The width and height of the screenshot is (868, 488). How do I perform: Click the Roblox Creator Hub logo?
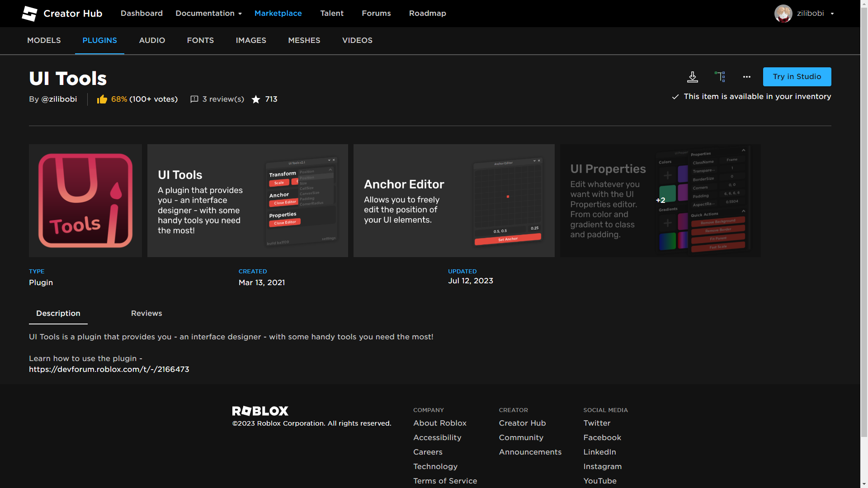tap(29, 13)
